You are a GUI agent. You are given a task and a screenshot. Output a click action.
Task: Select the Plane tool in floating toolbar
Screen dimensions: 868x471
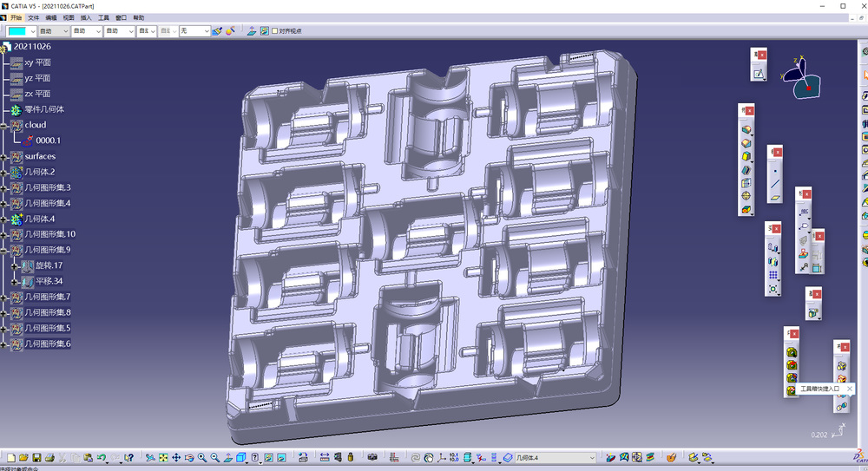click(774, 198)
